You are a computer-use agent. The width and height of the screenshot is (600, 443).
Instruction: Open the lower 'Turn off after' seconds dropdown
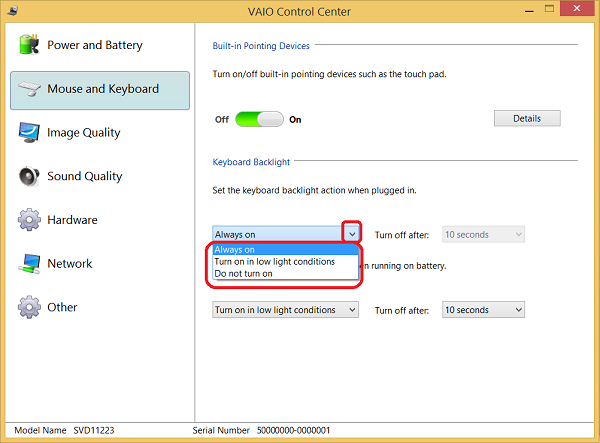click(x=483, y=310)
